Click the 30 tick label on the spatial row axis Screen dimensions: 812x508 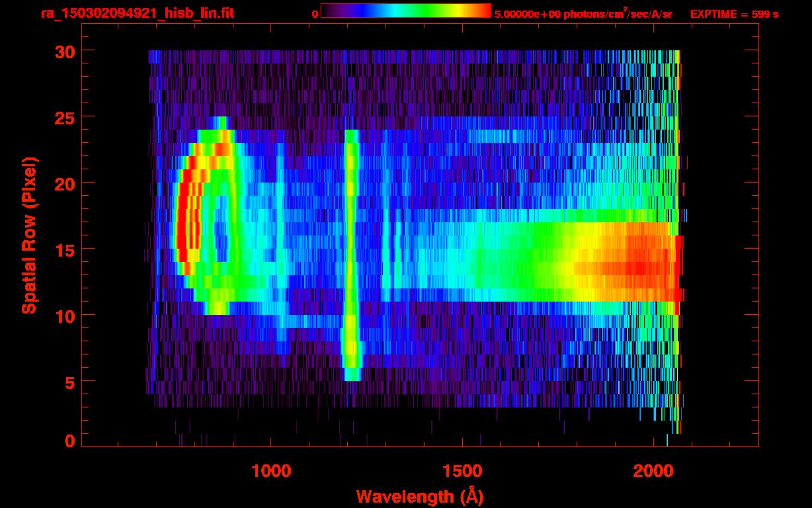coord(65,51)
